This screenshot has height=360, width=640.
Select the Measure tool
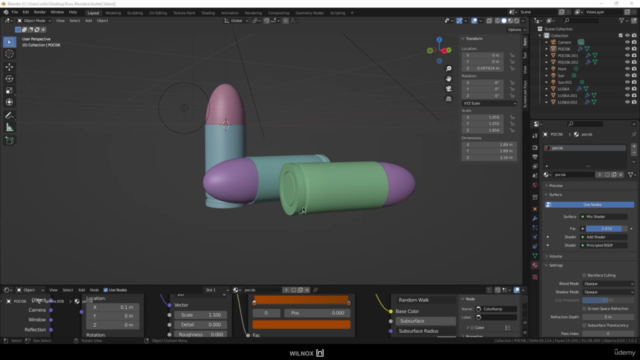click(9, 128)
